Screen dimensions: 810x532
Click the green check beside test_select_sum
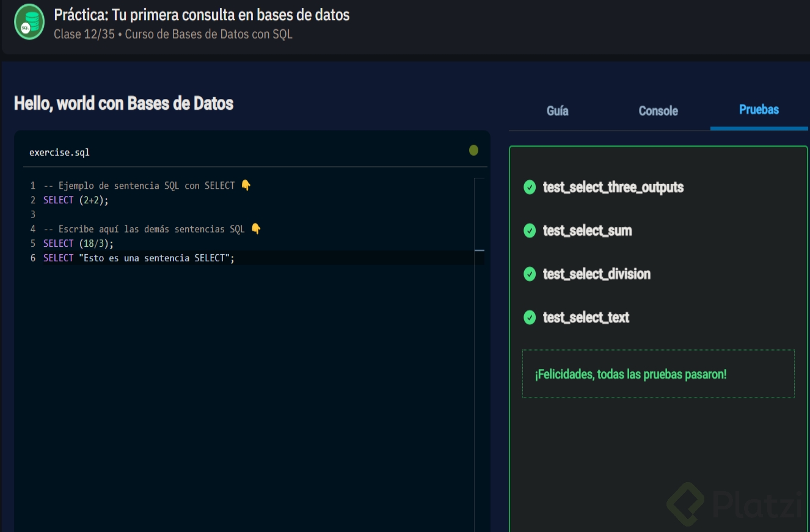(530, 230)
